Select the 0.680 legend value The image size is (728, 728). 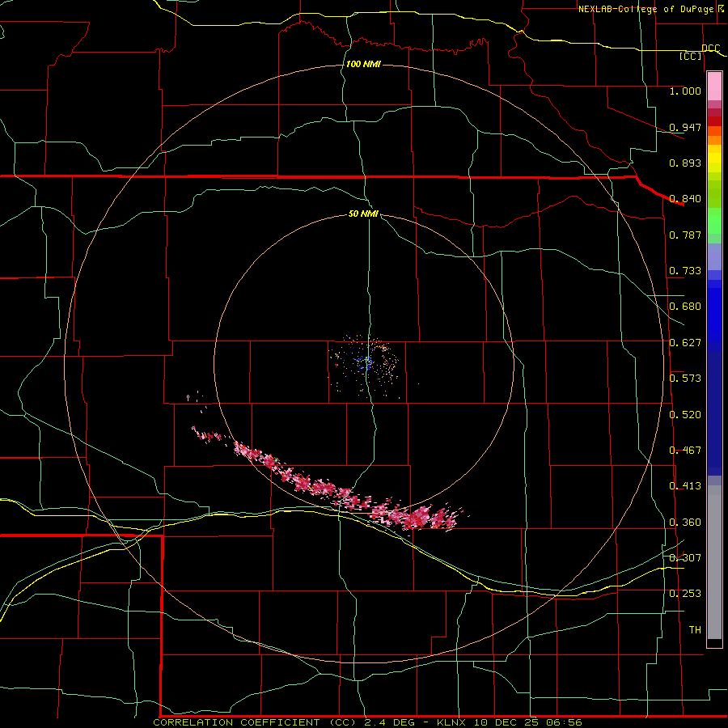[x=685, y=307]
